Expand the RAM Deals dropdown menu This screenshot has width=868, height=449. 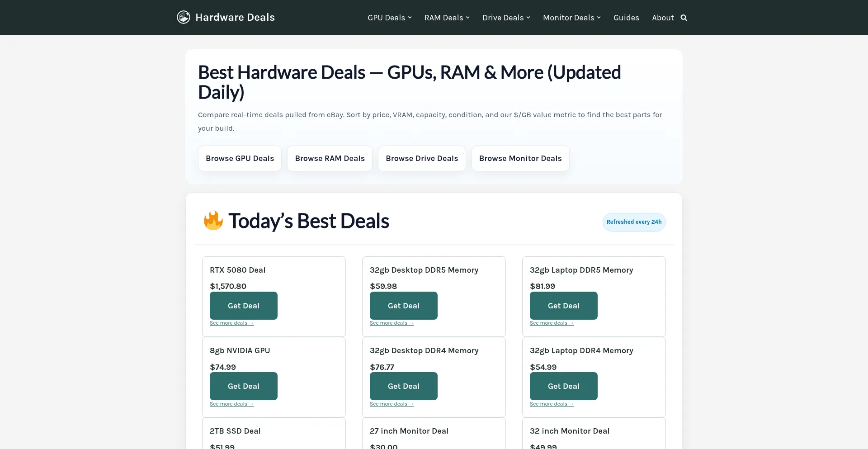[x=447, y=18]
